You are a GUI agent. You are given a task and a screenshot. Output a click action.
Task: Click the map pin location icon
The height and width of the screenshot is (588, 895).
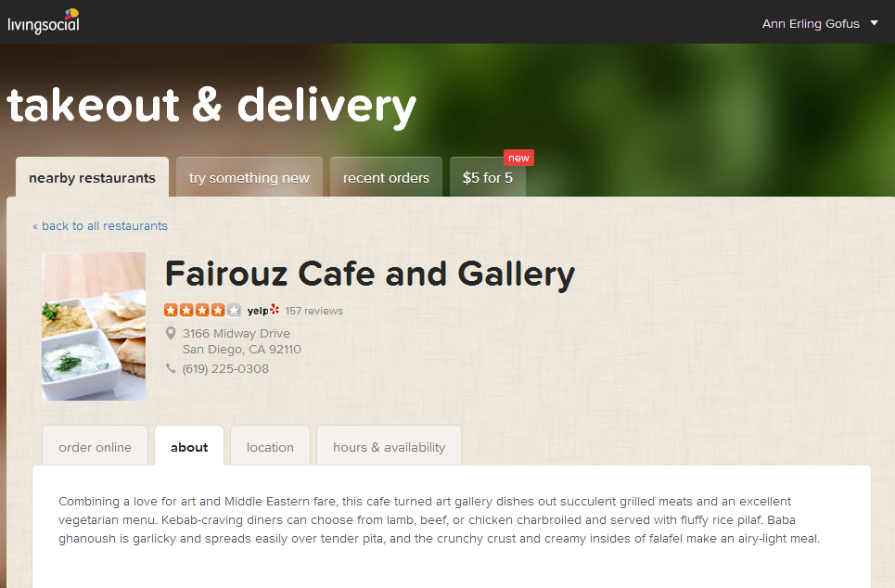(x=170, y=333)
